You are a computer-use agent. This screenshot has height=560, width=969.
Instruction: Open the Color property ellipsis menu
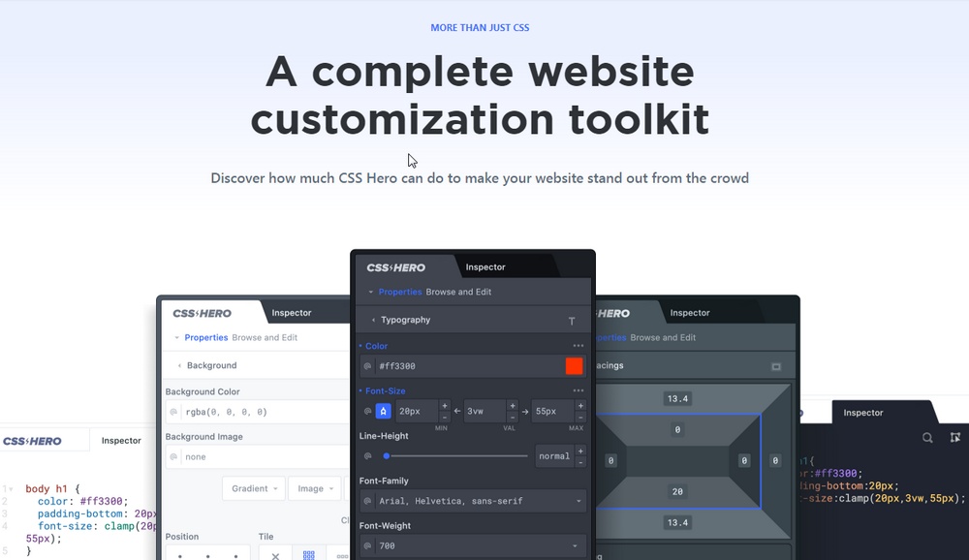[578, 346]
